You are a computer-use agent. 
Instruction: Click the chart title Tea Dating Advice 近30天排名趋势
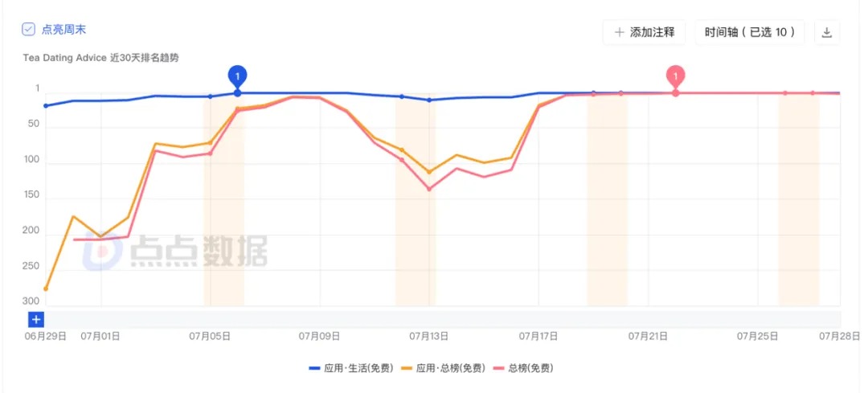100,58
